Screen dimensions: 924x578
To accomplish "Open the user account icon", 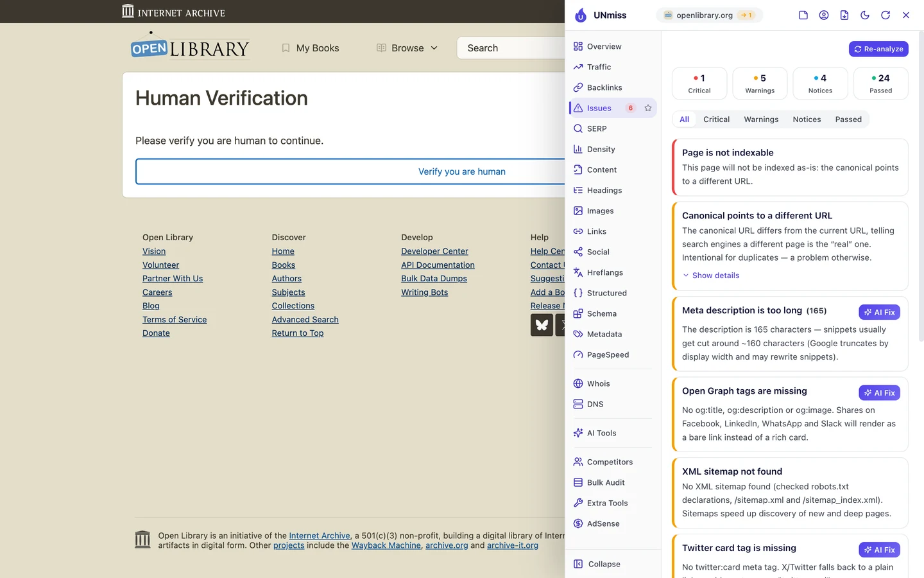I will (824, 15).
